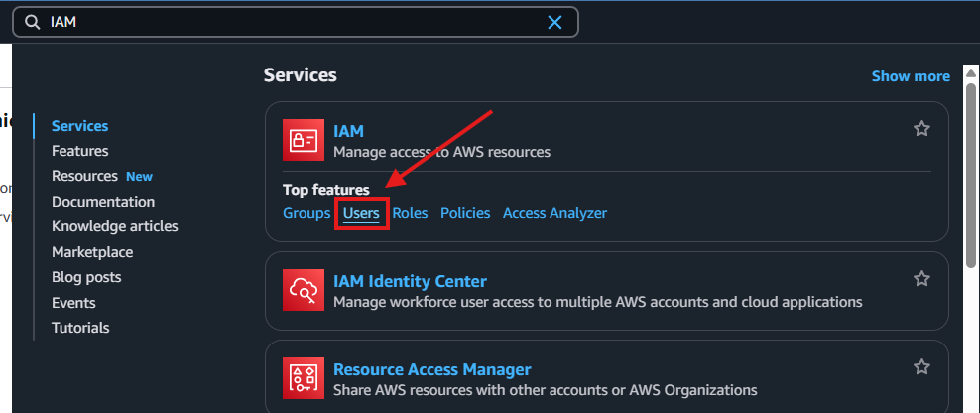
Task: Select Services in the left filter list
Action: click(x=80, y=126)
